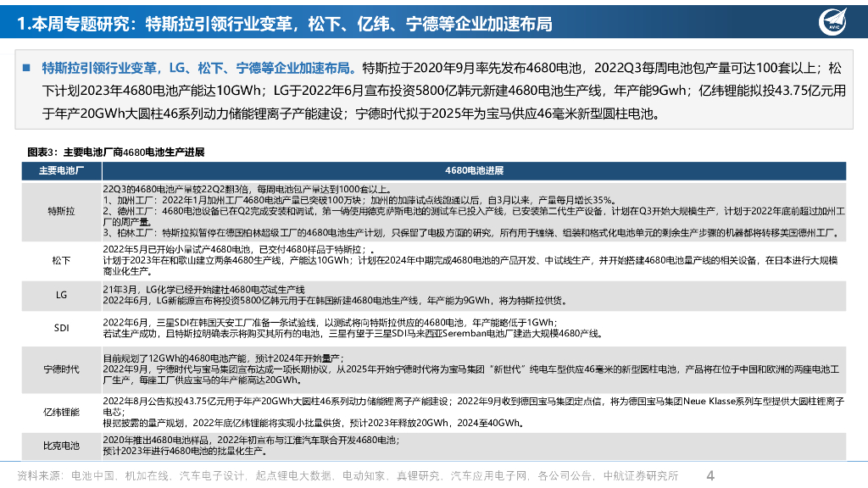The image size is (868, 488).
Task: Click table header '4680电池进展'
Action: pos(474,170)
